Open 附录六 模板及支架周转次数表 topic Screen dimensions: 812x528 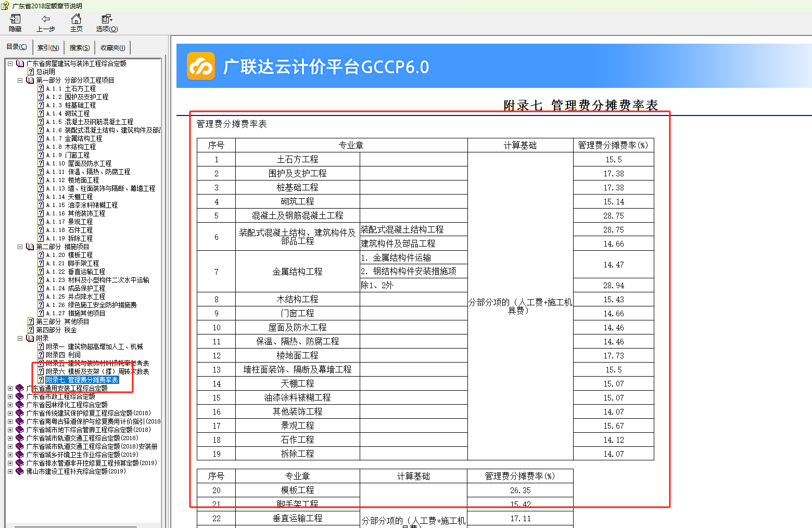coord(97,371)
